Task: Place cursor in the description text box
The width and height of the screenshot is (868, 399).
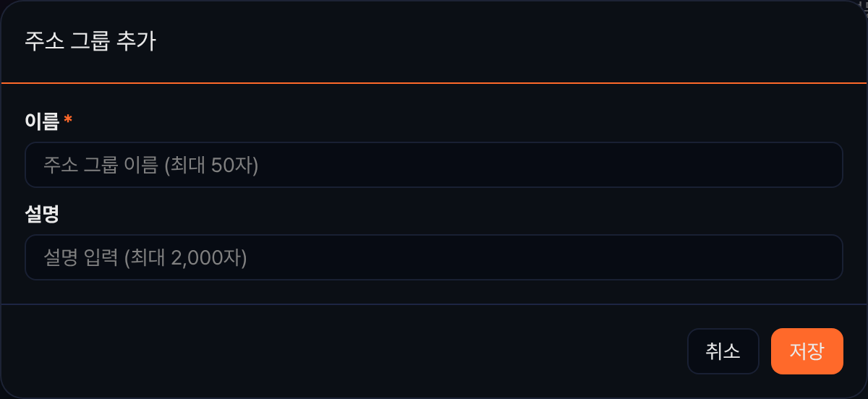Action: (x=434, y=257)
